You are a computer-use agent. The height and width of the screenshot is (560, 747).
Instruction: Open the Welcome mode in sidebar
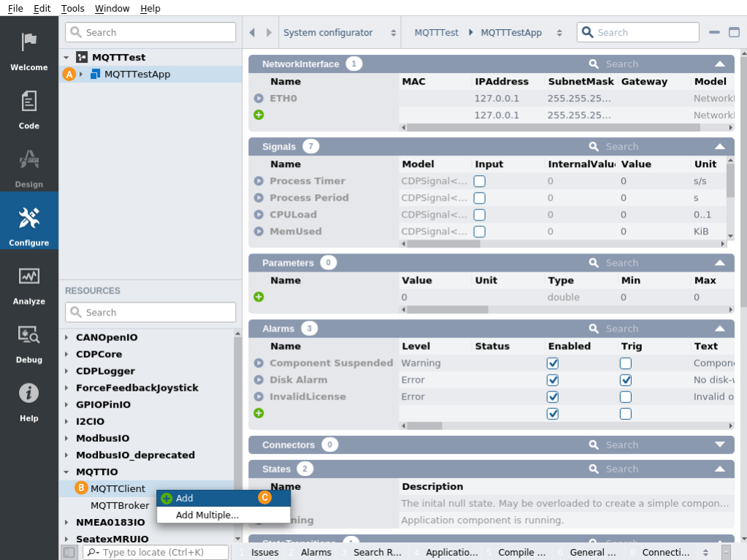tap(29, 50)
